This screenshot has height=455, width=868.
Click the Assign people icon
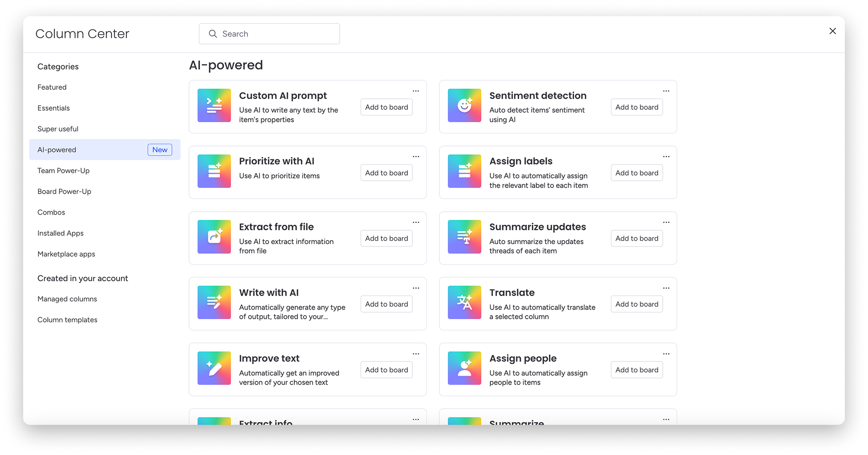tap(464, 368)
